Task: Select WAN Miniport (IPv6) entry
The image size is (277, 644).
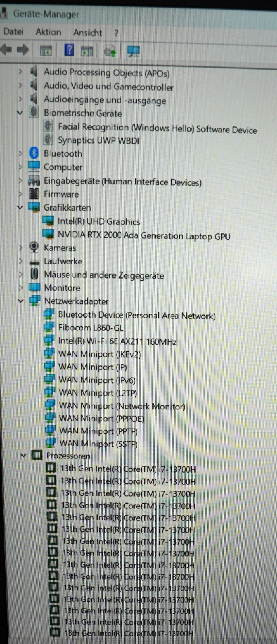Action: pyautogui.click(x=97, y=380)
